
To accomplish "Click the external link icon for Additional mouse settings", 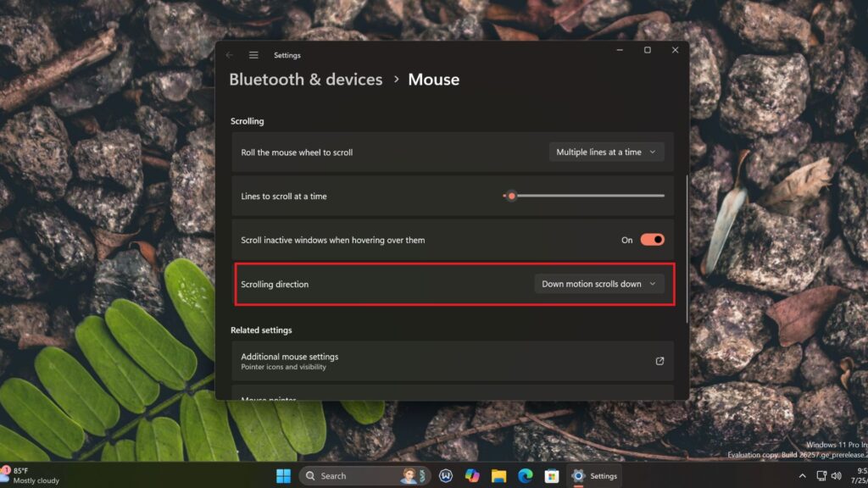I will click(x=659, y=361).
